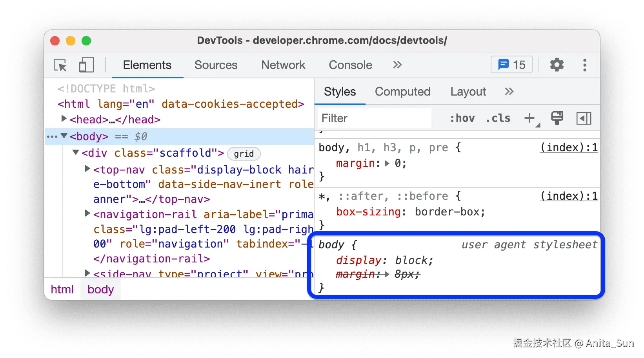Expand the margin shorthand in body, h1 rule
The height and width of the screenshot is (358, 644).
pos(387,163)
